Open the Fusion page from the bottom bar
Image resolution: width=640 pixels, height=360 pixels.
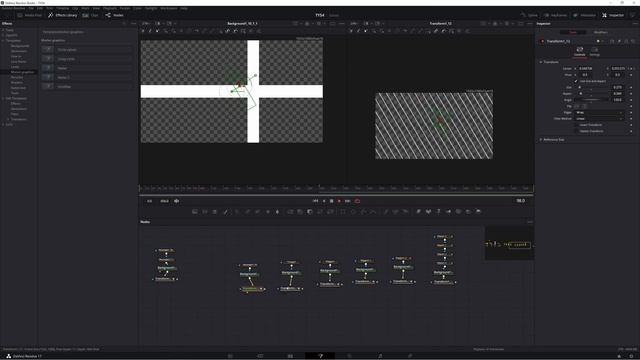coord(320,356)
